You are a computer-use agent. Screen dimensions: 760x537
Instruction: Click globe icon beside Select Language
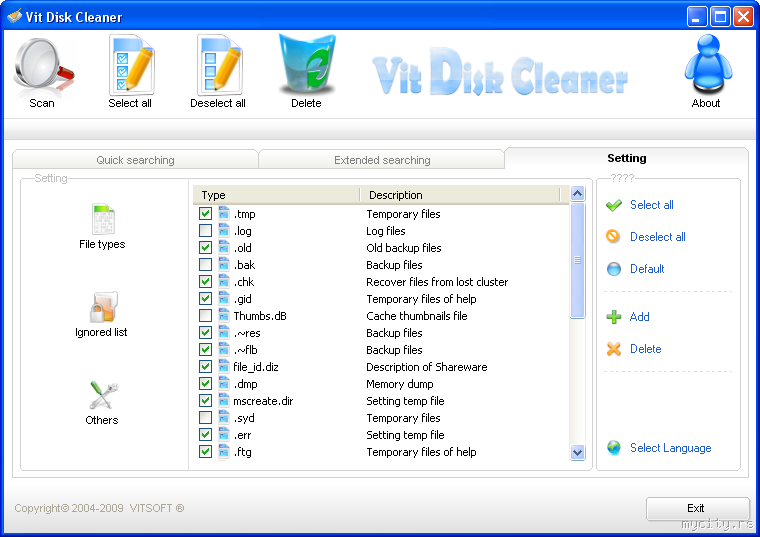pos(614,447)
